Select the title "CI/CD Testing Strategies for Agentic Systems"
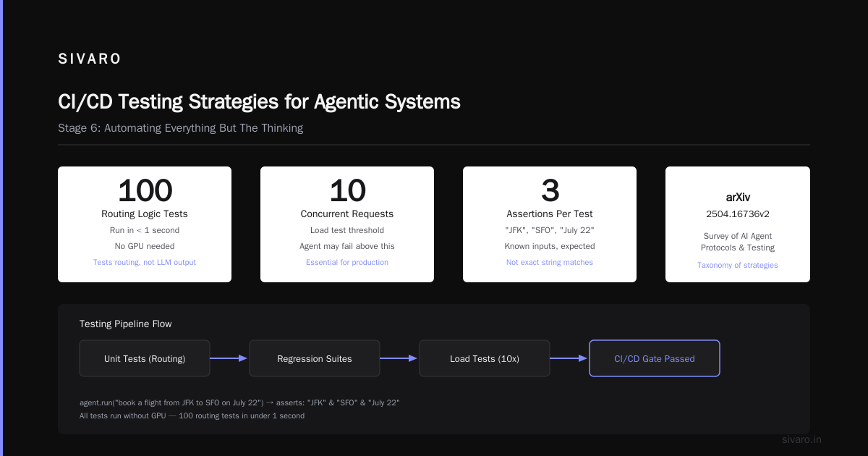The width and height of the screenshot is (868, 456). point(259,101)
